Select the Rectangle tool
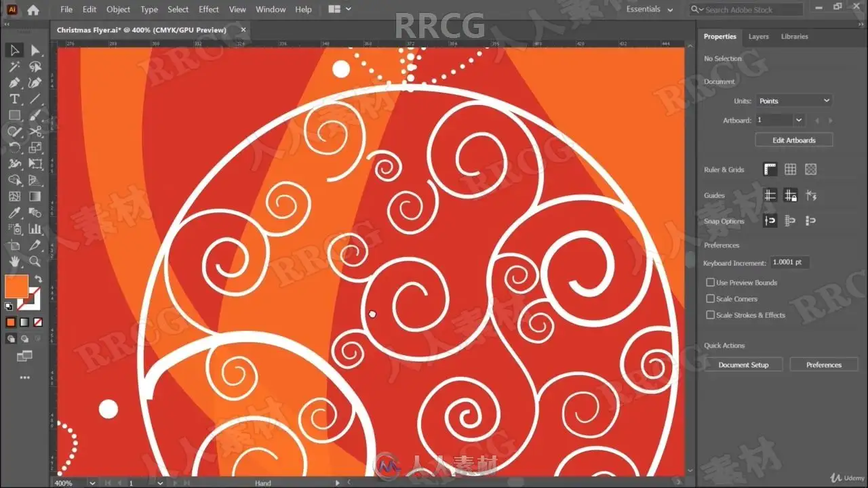 tap(14, 115)
